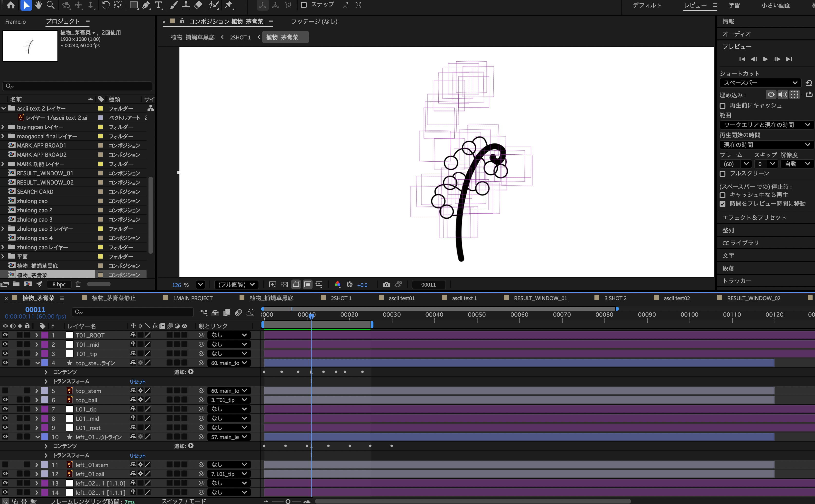Select the Clone Stamp tool

click(186, 5)
